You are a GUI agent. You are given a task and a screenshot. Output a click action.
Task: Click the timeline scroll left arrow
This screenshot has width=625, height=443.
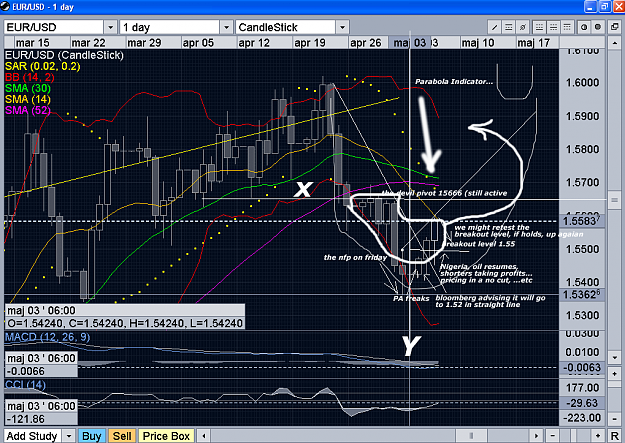pyautogui.click(x=204, y=436)
